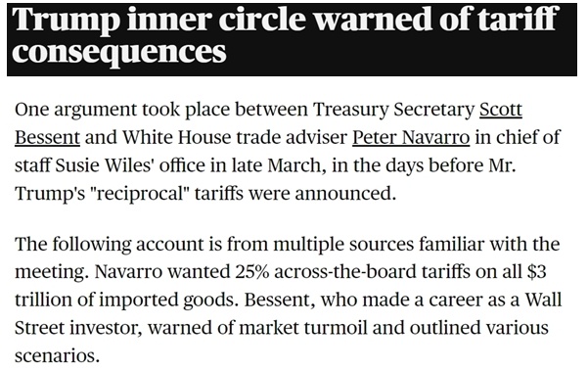Image resolution: width=588 pixels, height=371 pixels.
Task: Click the underlined word Scott
Action: coord(501,110)
